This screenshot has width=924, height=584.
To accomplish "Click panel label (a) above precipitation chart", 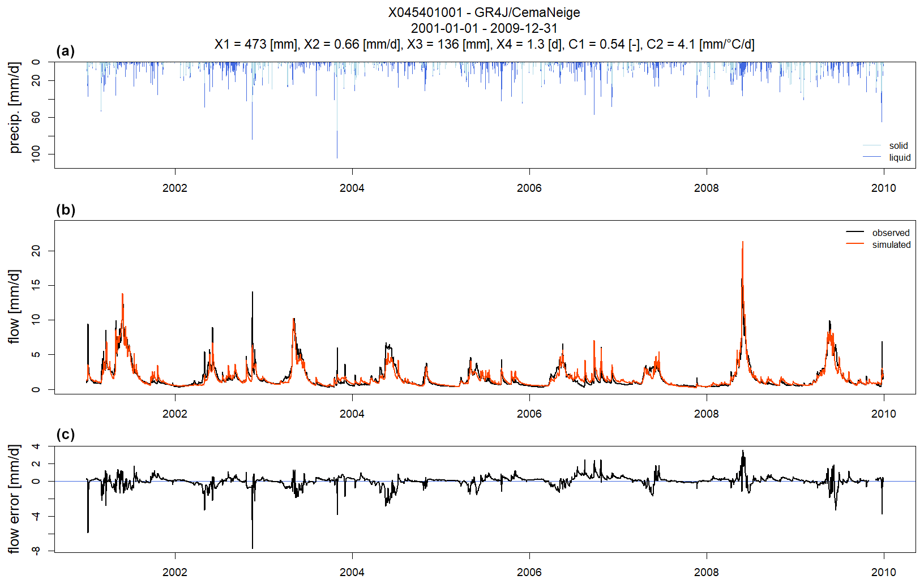I will [66, 51].
